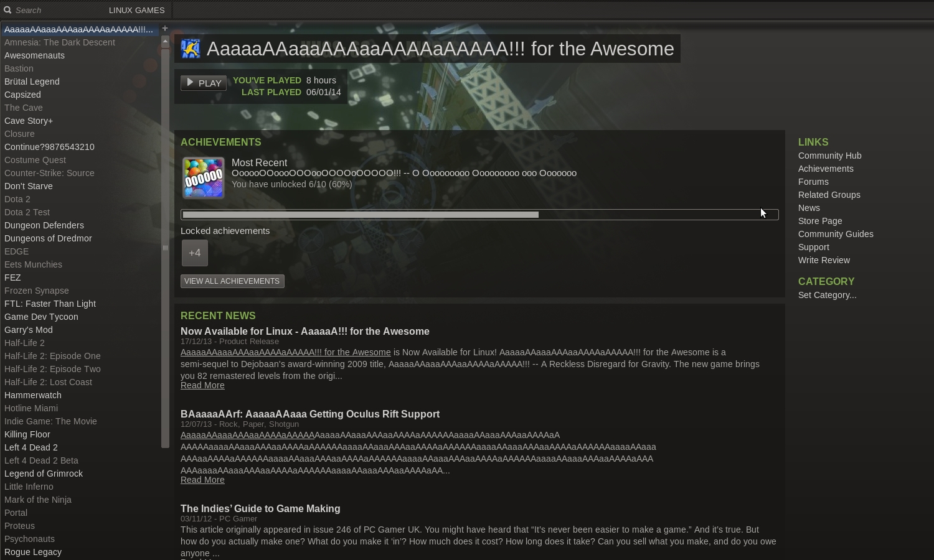Open the Community Hub link
934x560 pixels.
tap(829, 156)
